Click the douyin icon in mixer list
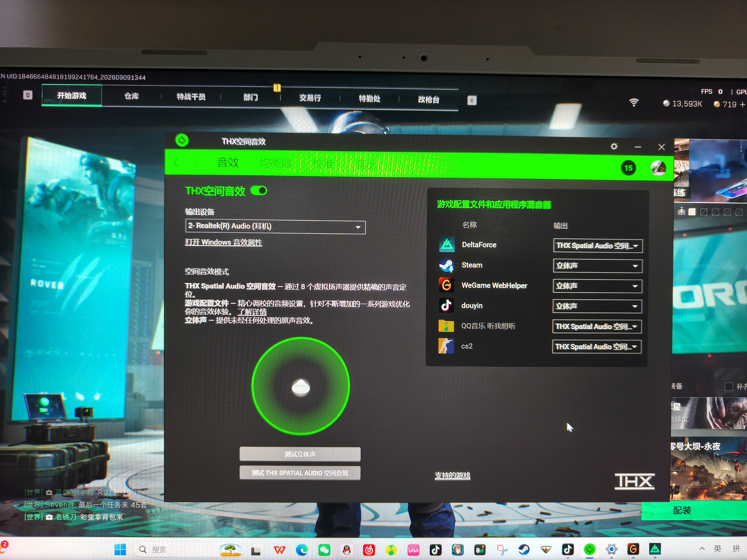The width and height of the screenshot is (747, 560). click(446, 305)
